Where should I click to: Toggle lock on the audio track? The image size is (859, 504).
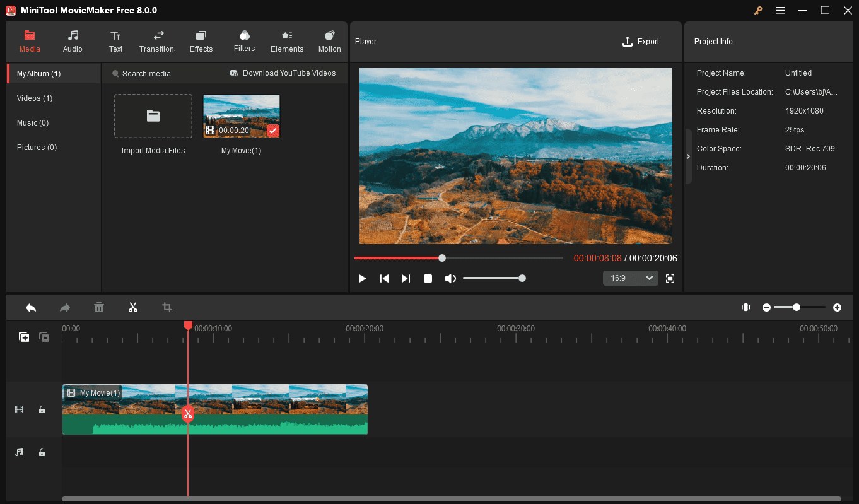coord(42,452)
